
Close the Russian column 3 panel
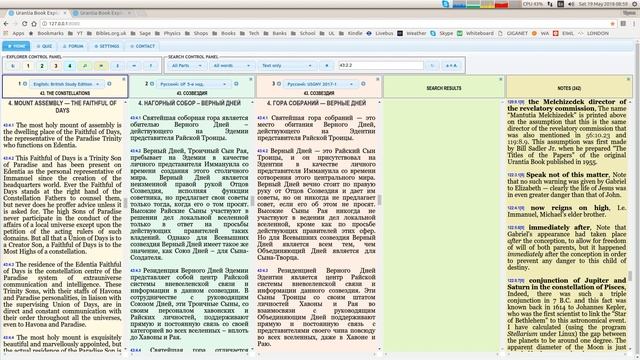378,79
